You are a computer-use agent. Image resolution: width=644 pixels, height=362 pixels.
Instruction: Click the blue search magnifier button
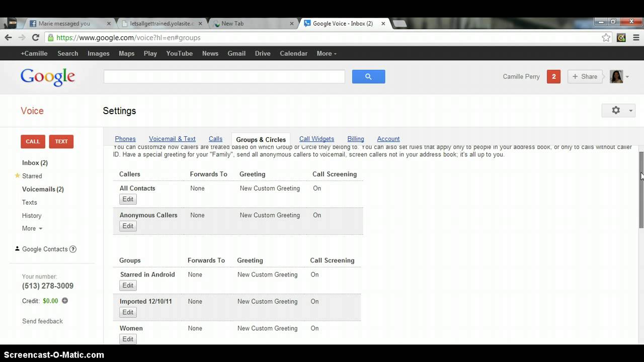click(368, 76)
